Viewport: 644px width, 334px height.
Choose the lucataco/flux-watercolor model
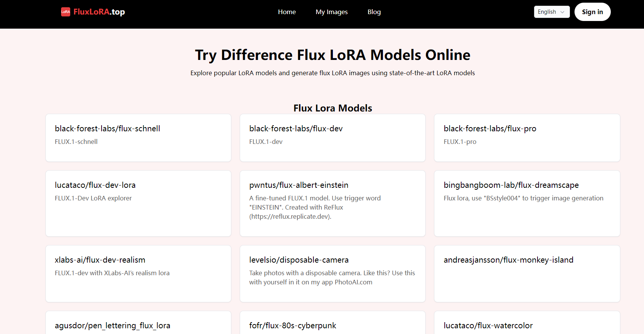pos(527,323)
